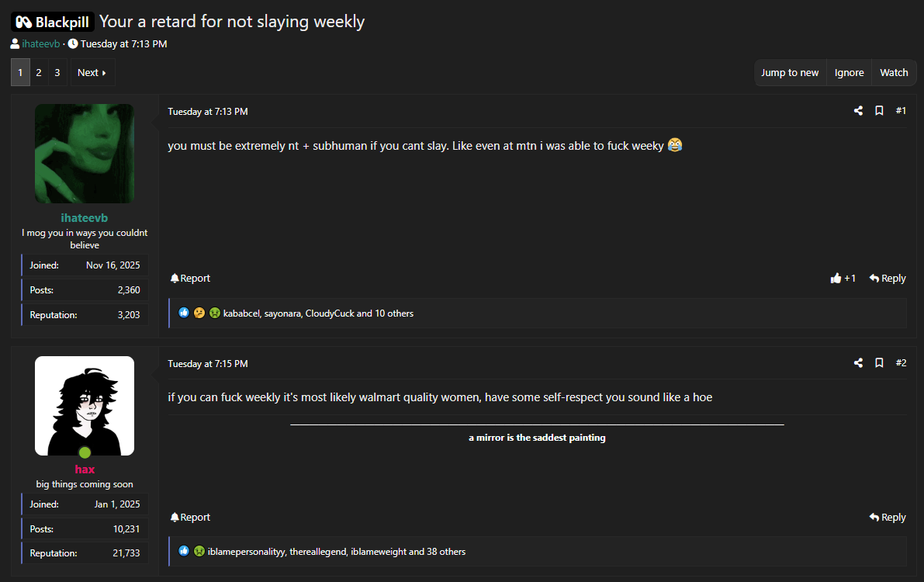Open ihateevb's profile via username link

coord(84,218)
